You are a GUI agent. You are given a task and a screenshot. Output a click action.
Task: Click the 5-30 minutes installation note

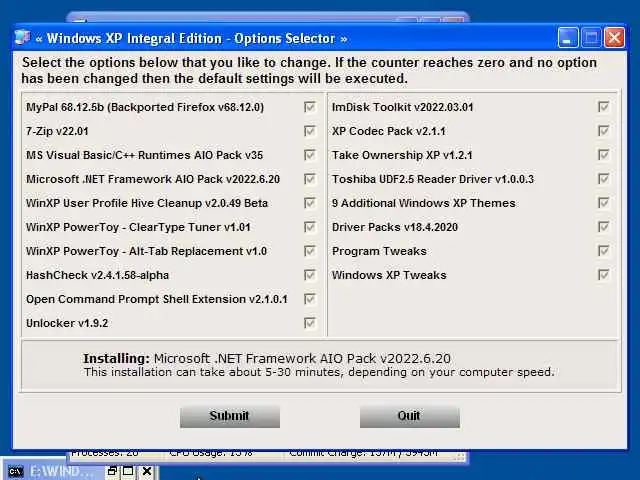319,372
